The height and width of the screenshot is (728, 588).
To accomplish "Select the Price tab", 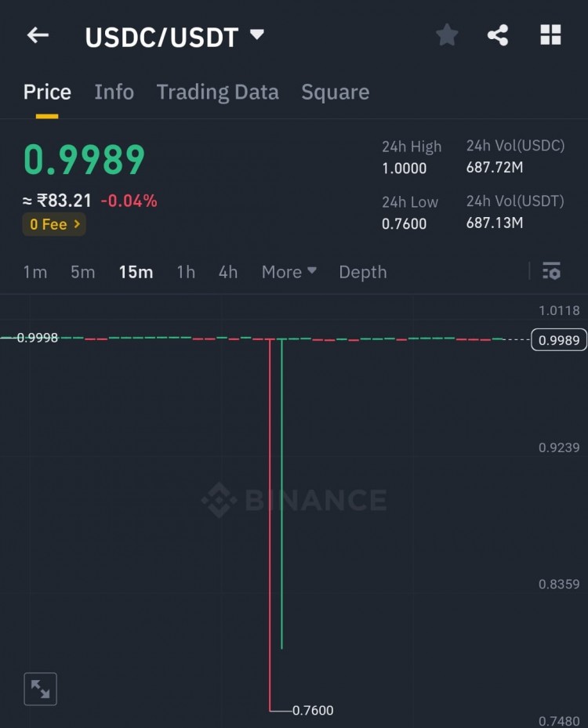I will [47, 92].
